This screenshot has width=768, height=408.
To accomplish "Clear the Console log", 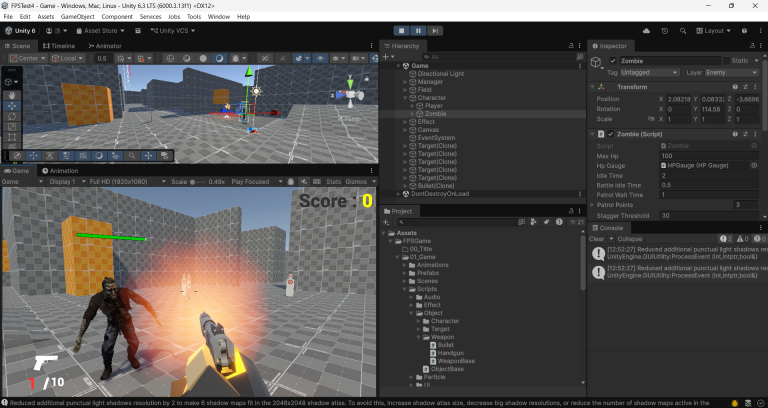I will pos(596,239).
